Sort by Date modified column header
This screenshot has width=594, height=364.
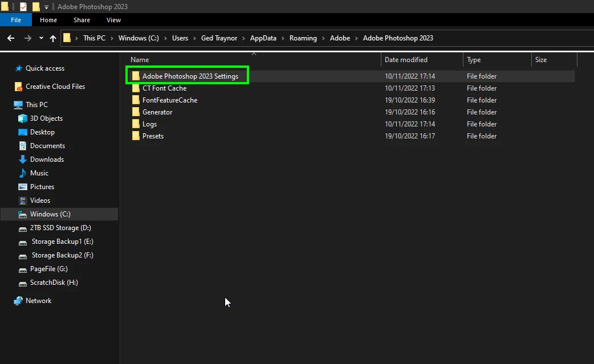pyautogui.click(x=406, y=60)
